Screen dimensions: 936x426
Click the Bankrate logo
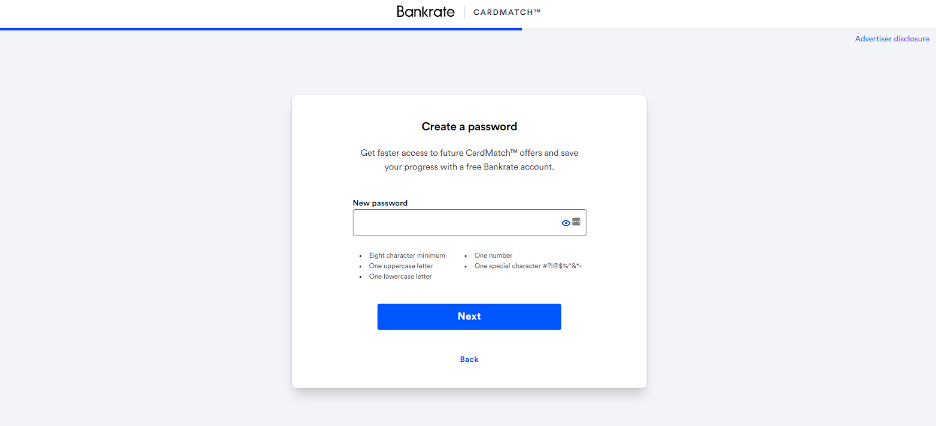425,12
